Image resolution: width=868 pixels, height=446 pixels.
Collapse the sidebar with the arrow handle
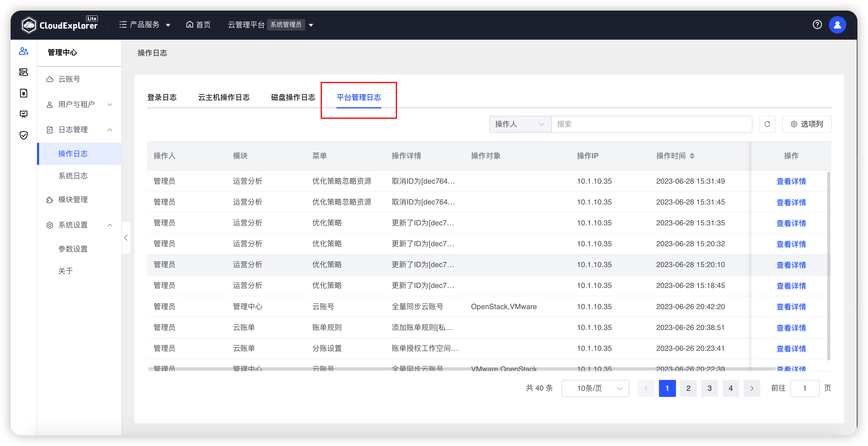pos(126,238)
